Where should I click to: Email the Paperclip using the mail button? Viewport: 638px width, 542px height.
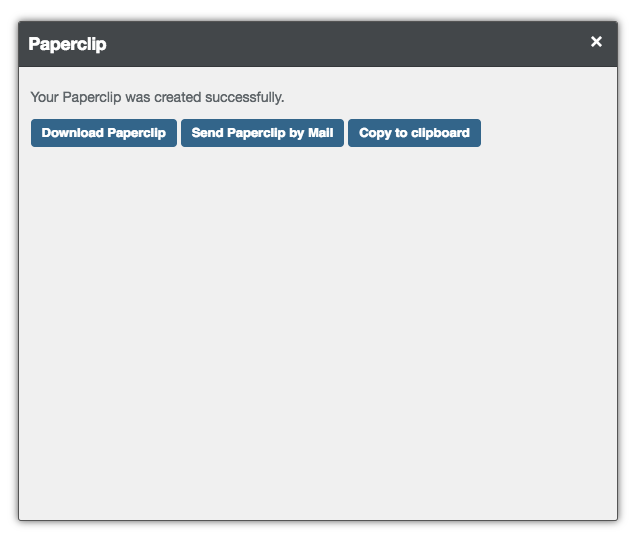pos(262,133)
